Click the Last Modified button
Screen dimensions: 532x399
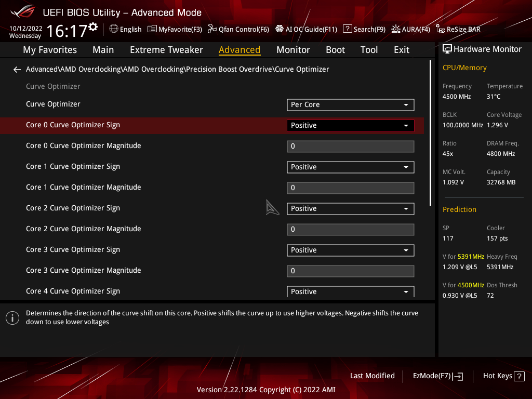pyautogui.click(x=372, y=376)
